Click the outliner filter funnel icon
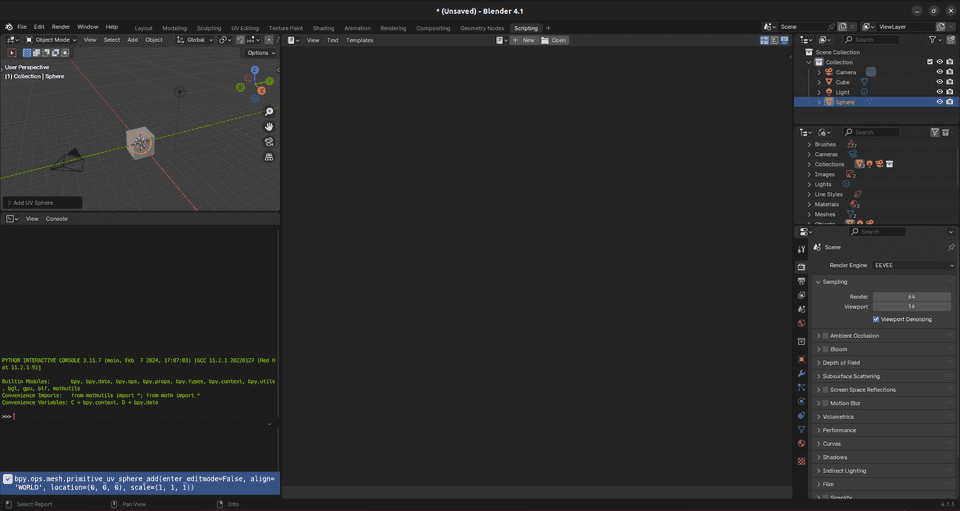960x511 pixels. (932, 40)
